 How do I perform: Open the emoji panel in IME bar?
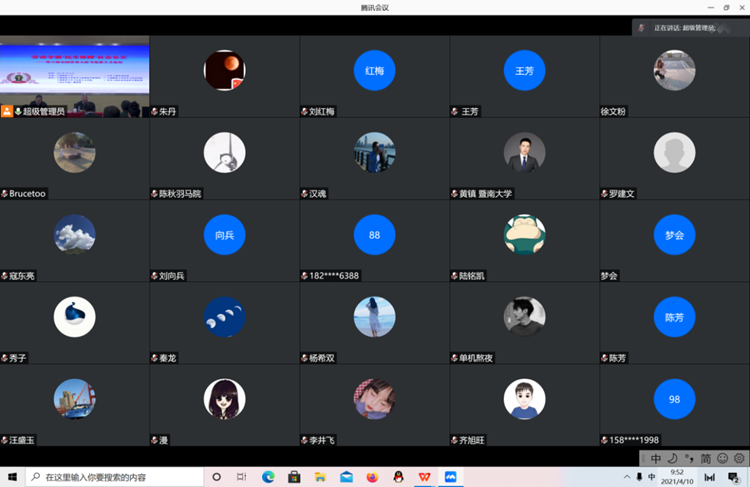click(722, 458)
